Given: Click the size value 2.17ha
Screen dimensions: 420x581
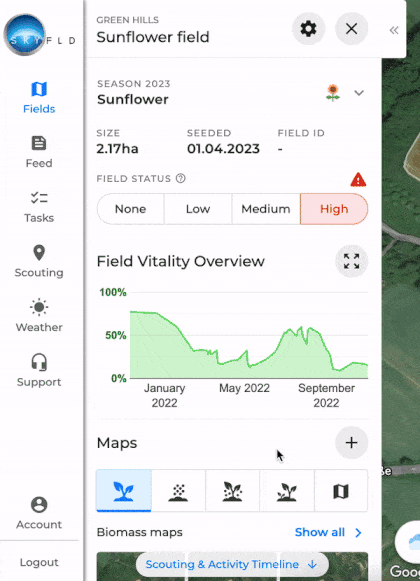Looking at the screenshot, I should coord(117,149).
